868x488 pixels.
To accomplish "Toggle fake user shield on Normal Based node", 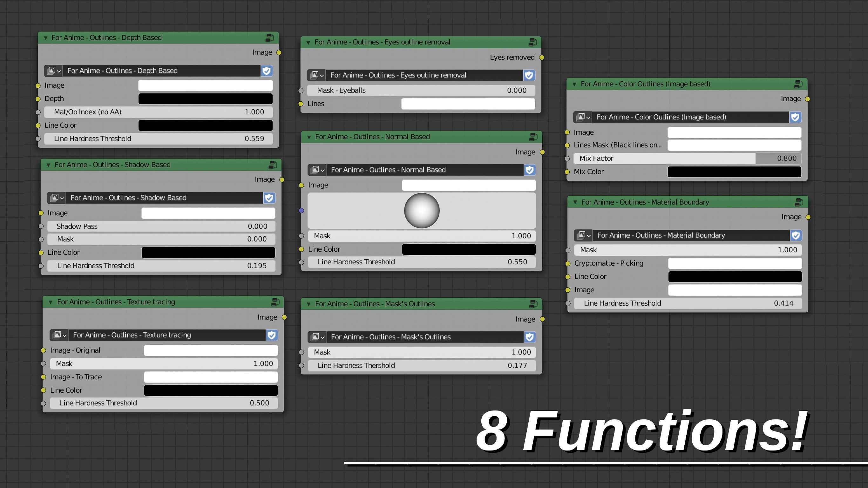I will point(530,170).
